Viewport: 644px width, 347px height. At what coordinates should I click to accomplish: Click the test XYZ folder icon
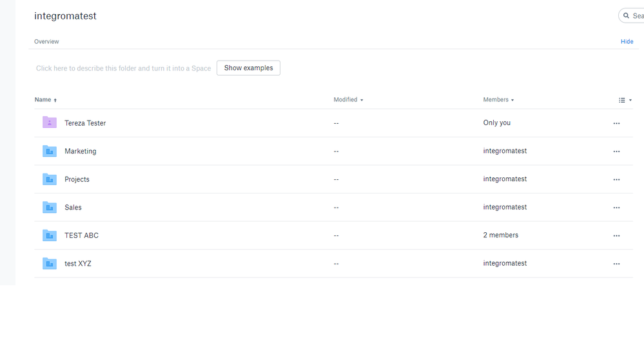pyautogui.click(x=50, y=263)
